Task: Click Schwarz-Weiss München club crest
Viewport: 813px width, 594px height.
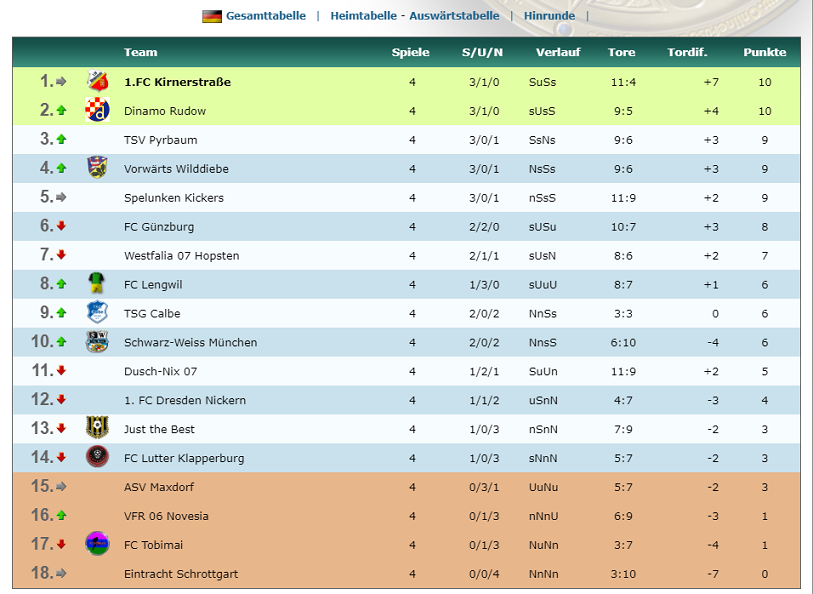Action: click(x=97, y=342)
